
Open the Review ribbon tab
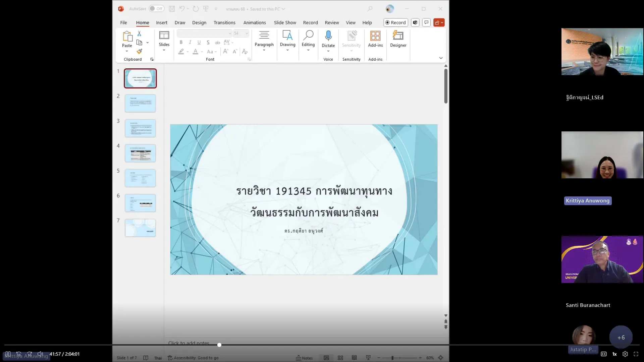pos(331,22)
